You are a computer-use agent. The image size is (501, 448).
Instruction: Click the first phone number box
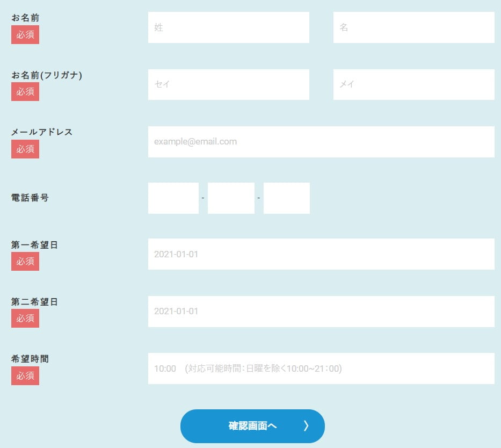click(173, 198)
